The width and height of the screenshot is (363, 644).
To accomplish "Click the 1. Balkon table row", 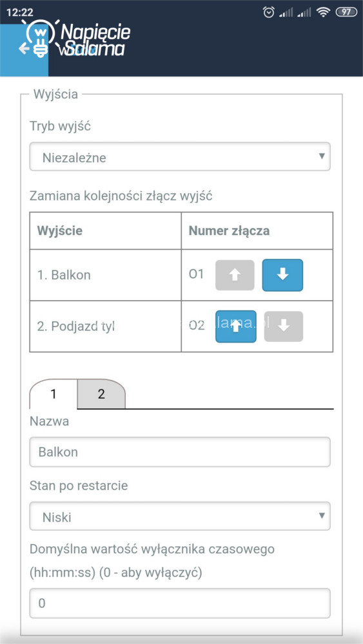I will point(181,275).
